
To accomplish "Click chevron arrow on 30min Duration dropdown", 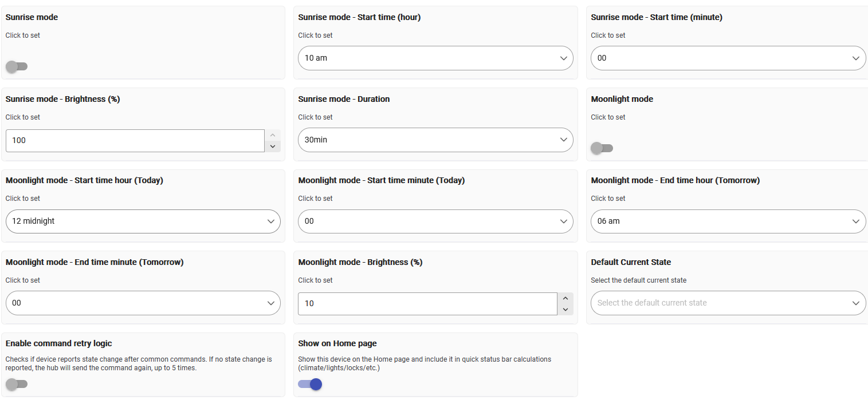I will coord(563,140).
